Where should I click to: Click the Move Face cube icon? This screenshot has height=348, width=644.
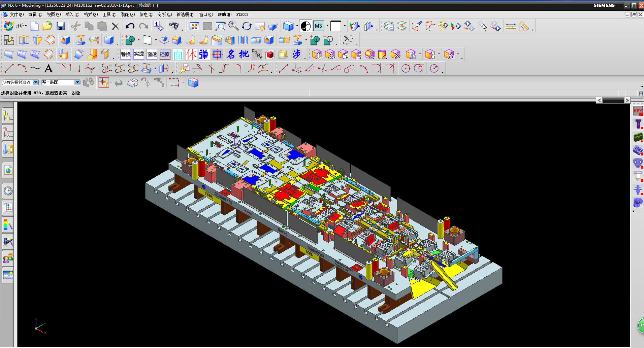317,54
